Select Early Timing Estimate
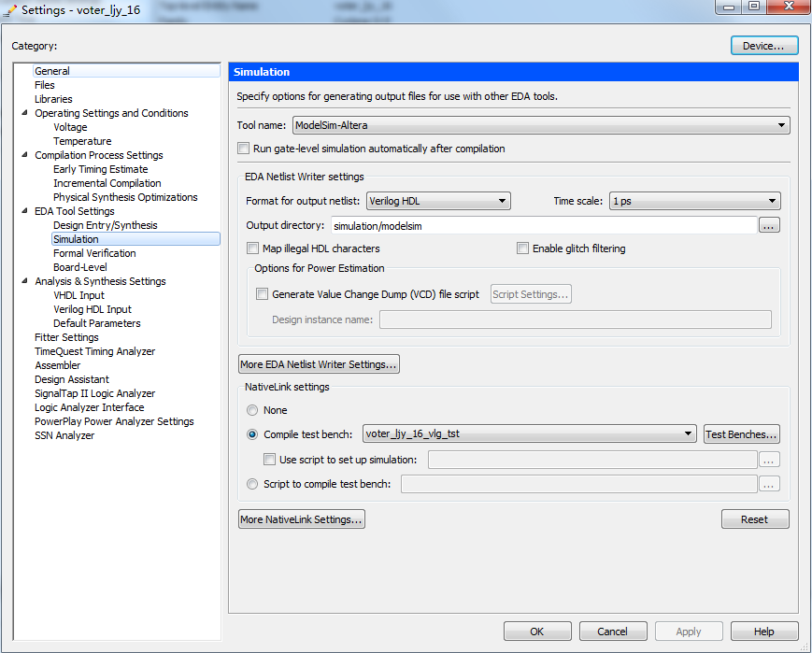The height and width of the screenshot is (653, 812). (101, 169)
